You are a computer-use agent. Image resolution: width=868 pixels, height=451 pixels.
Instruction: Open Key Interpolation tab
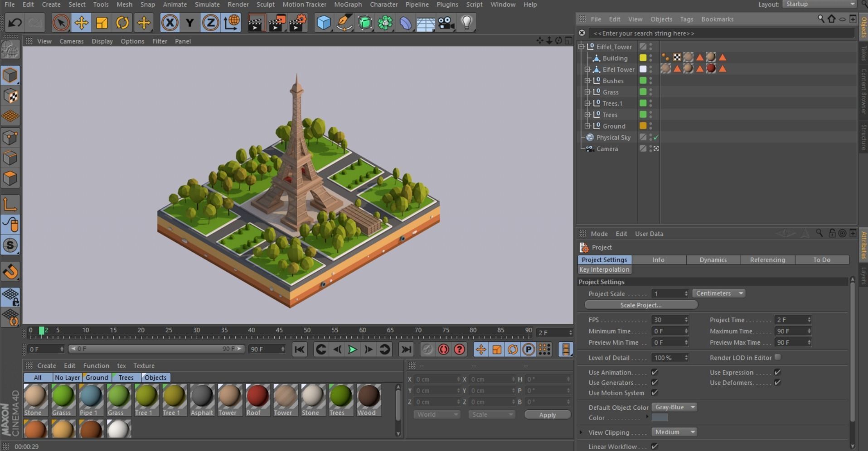coord(604,269)
